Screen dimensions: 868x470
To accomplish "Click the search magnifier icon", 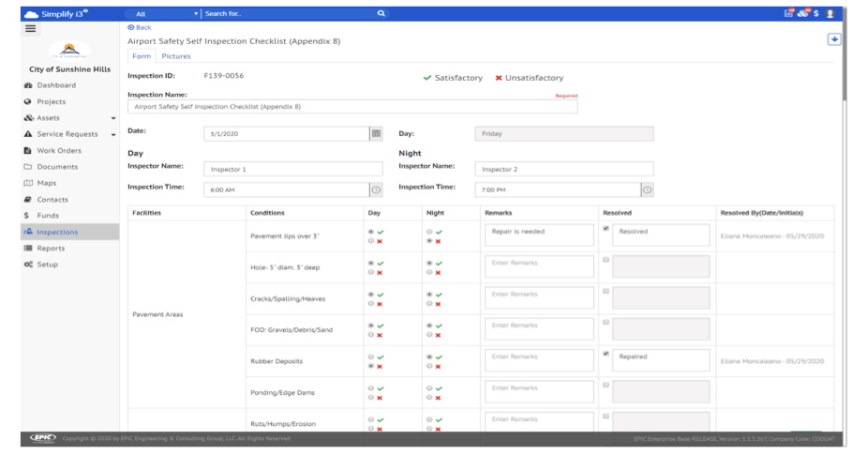I will coord(382,14).
